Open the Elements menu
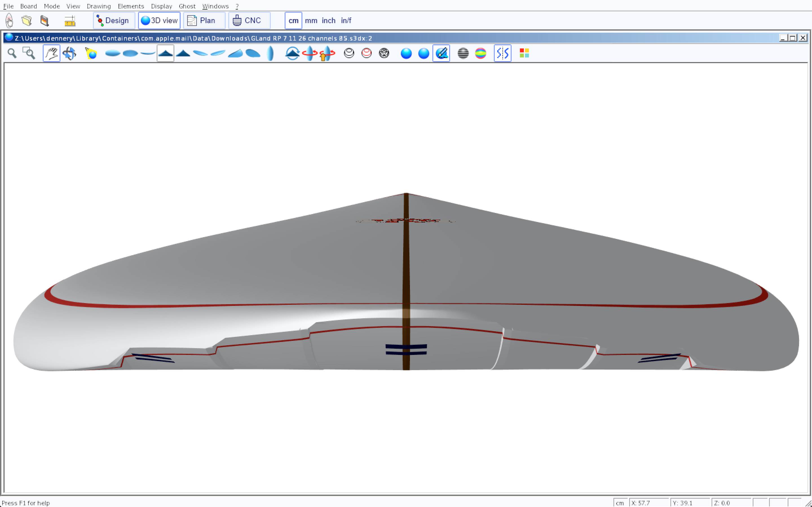Viewport: 812px width, 507px height. tap(131, 6)
